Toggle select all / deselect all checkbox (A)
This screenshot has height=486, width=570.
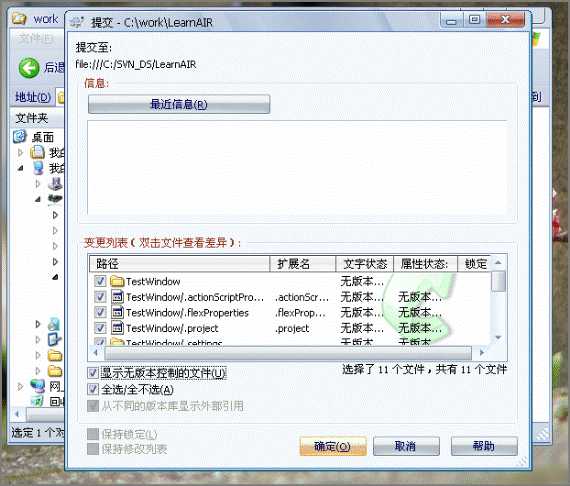click(93, 389)
